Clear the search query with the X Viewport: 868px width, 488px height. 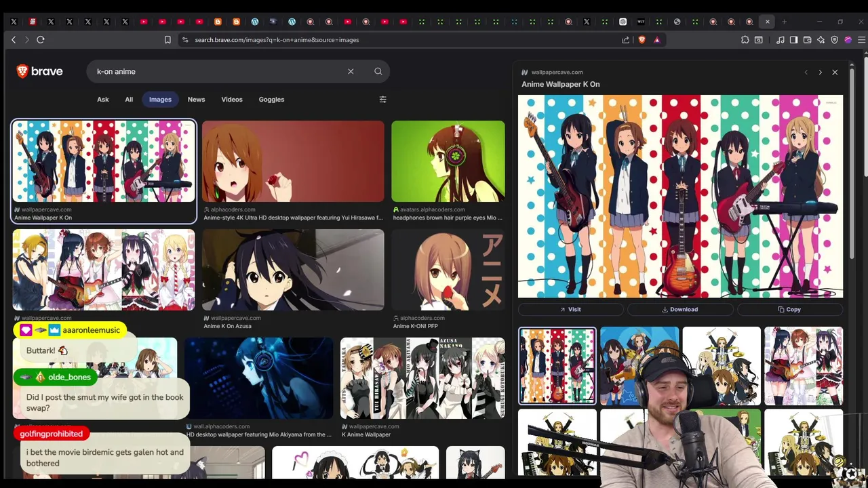[351, 71]
